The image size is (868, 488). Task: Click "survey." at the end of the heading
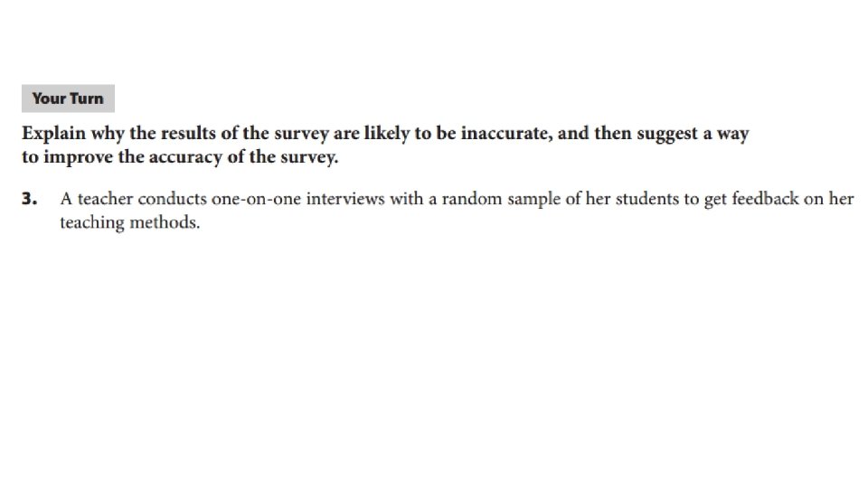(x=309, y=158)
